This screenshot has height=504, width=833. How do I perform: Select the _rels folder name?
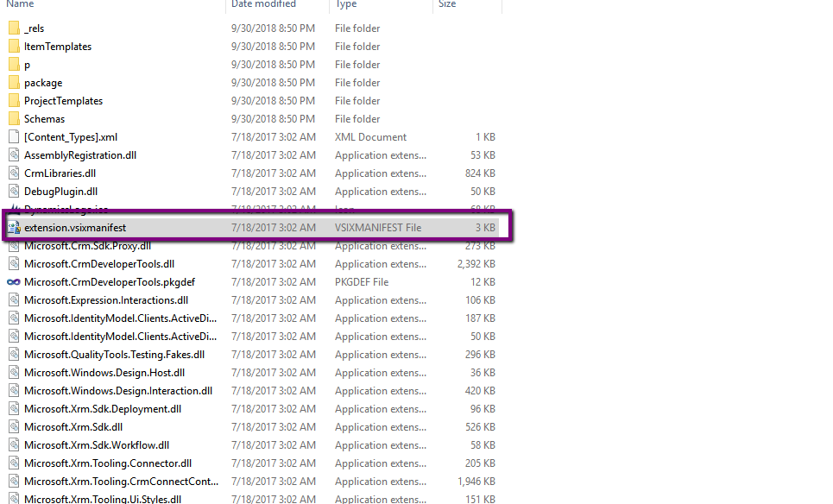click(34, 28)
